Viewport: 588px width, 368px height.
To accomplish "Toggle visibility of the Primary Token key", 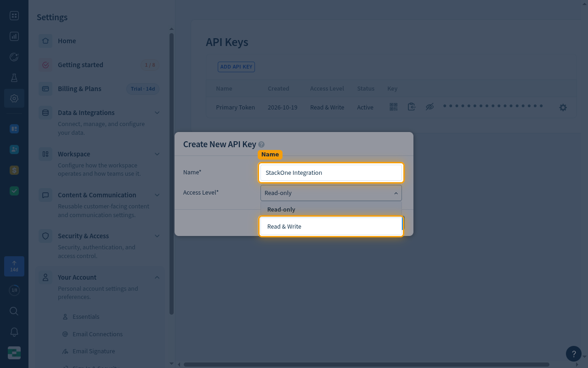I will [430, 107].
